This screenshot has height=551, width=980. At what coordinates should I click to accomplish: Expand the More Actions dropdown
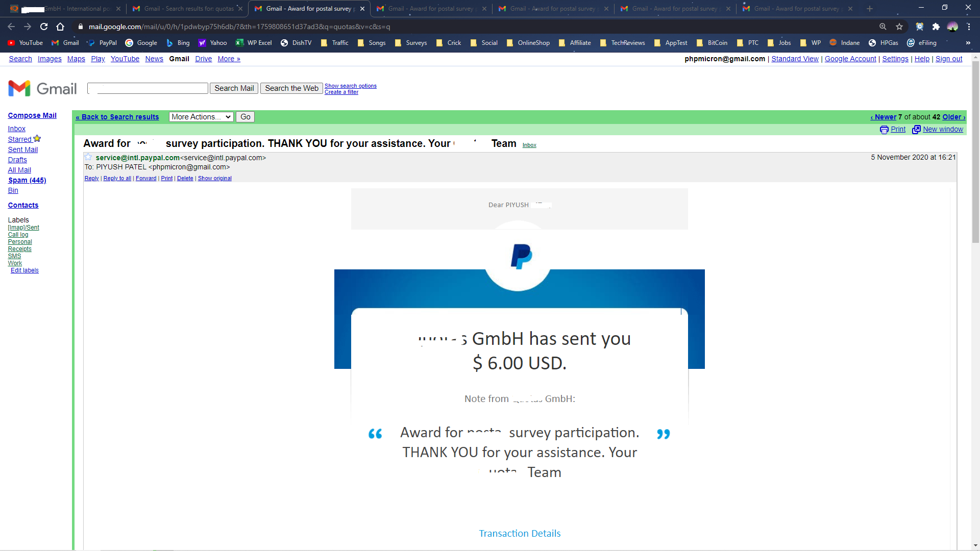(201, 117)
